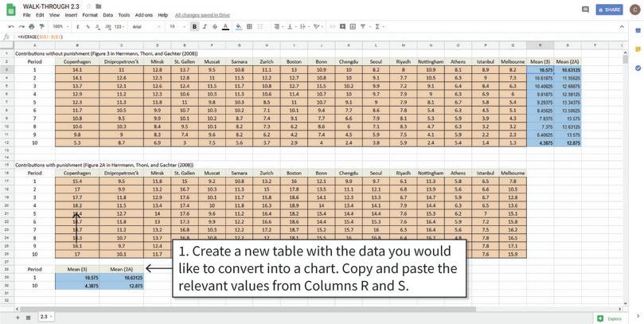644x324 pixels.
Task: Open the borders tool
Action: click(x=249, y=27)
